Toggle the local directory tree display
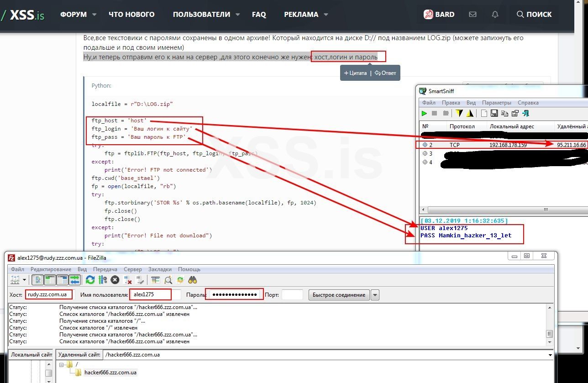Screen dimensions: 588x383 point(51,280)
